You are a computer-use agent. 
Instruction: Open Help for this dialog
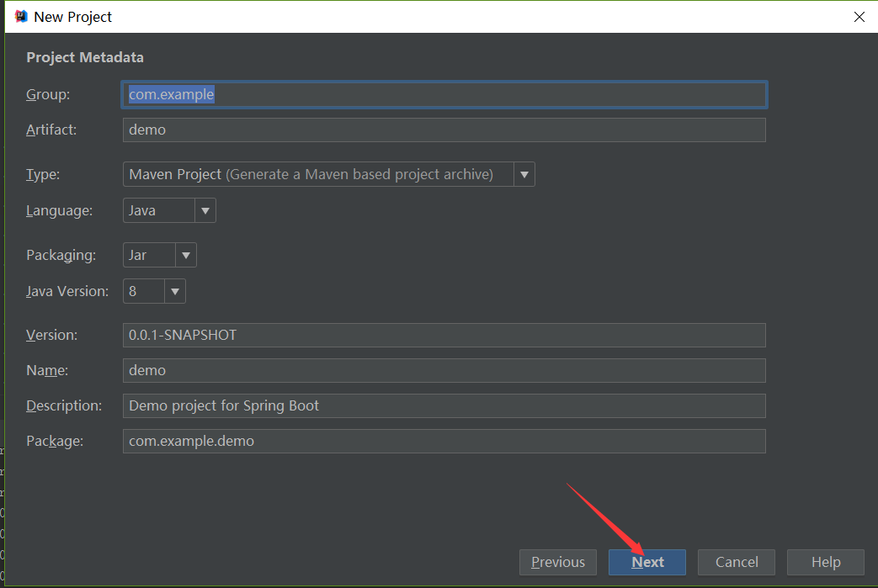coord(825,562)
